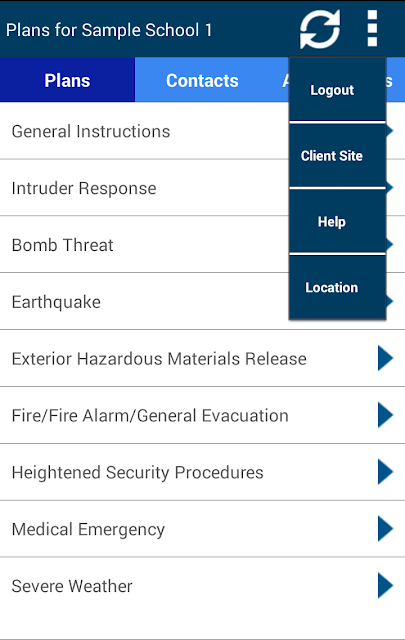Open the Bomb Threat plan
Image resolution: width=405 pixels, height=640 pixels.
tap(62, 245)
